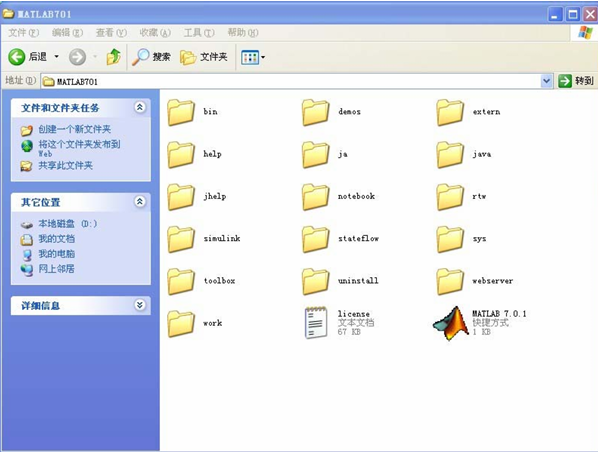The width and height of the screenshot is (598, 453).
Task: Click the 文件和文件夹任务 panel title
Action: point(60,108)
